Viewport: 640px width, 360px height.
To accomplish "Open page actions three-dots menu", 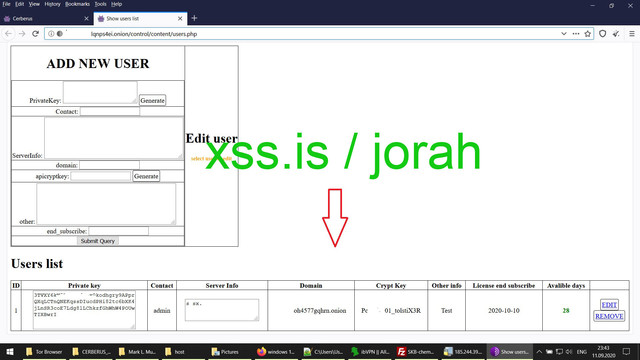I will tap(576, 34).
